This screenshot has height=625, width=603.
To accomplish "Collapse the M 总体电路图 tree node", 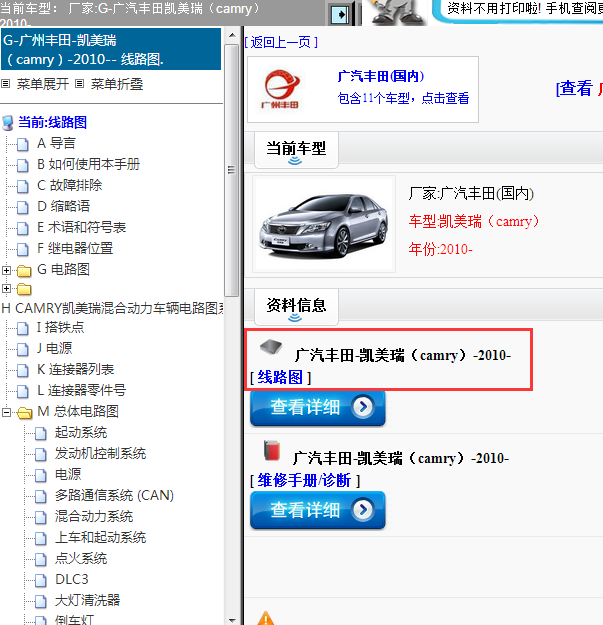I will 6,412.
